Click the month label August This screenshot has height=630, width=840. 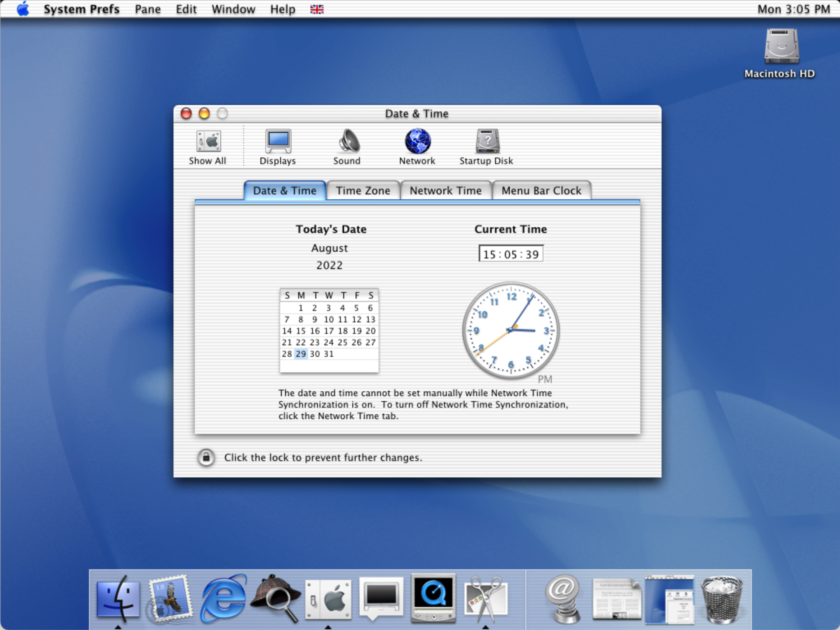click(x=329, y=248)
